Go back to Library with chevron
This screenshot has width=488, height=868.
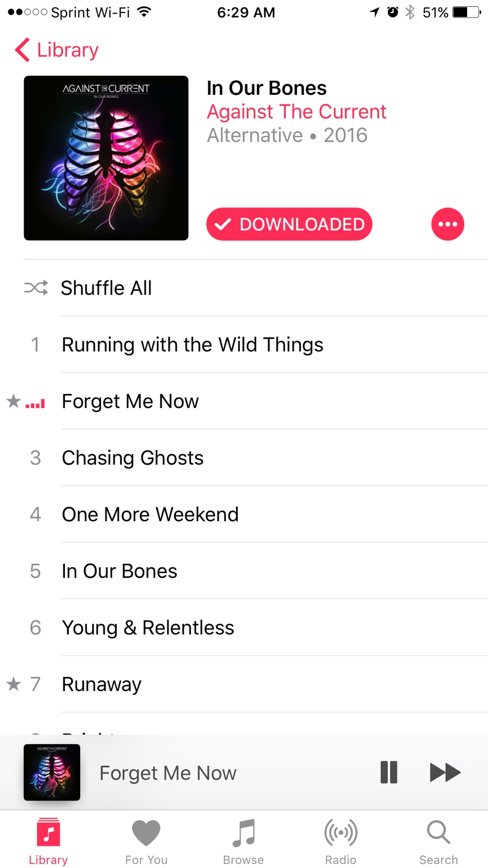point(56,50)
